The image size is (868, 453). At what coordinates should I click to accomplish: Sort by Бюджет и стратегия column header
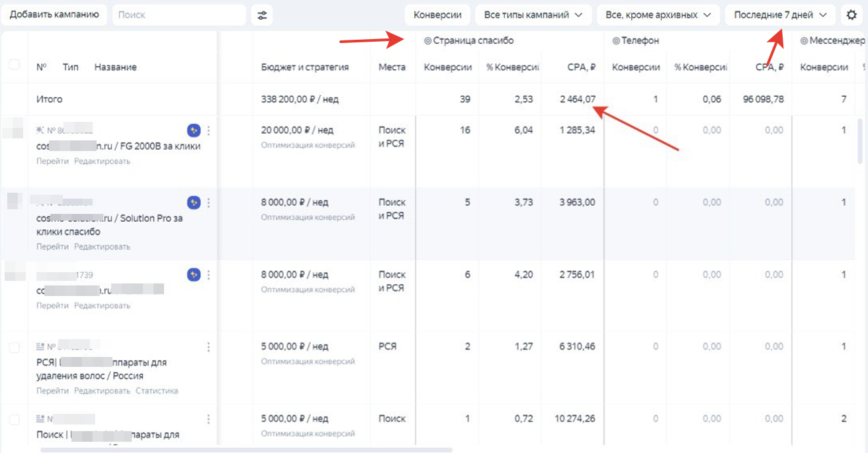click(x=304, y=67)
